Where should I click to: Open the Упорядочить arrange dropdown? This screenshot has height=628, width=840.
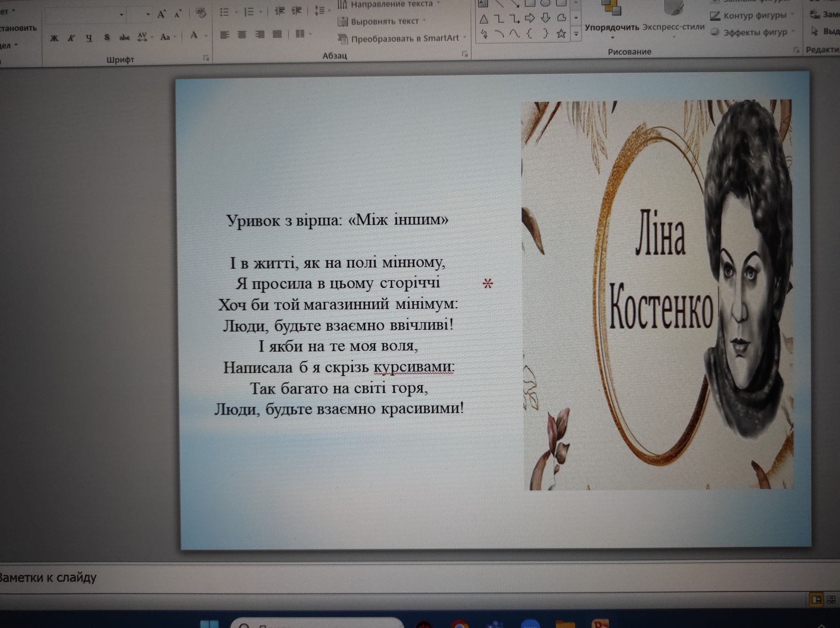[612, 28]
